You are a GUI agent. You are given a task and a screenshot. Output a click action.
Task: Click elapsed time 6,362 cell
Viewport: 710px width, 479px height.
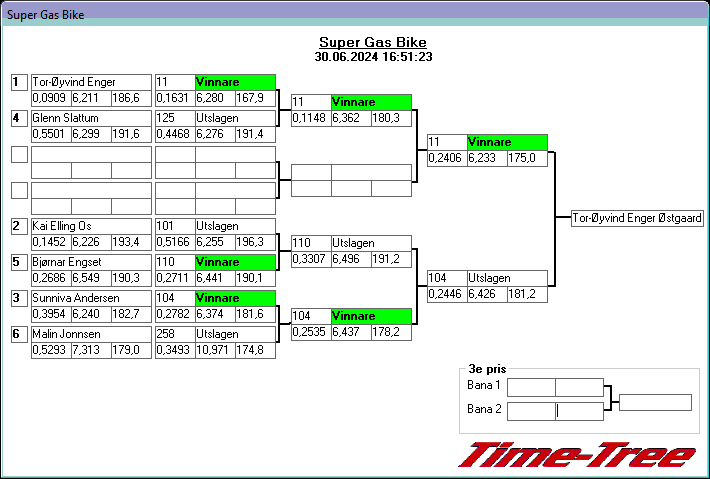pos(351,118)
